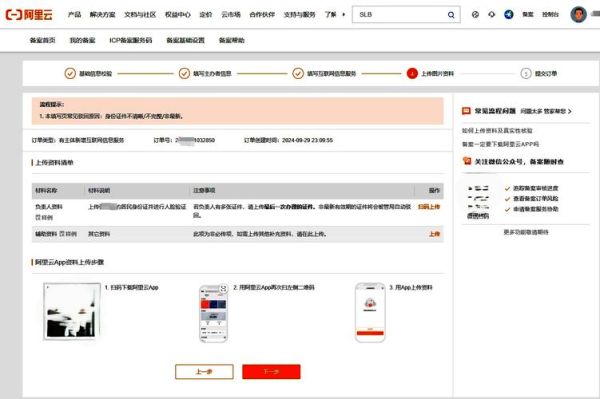Open the 权益中心 menu

pos(178,15)
